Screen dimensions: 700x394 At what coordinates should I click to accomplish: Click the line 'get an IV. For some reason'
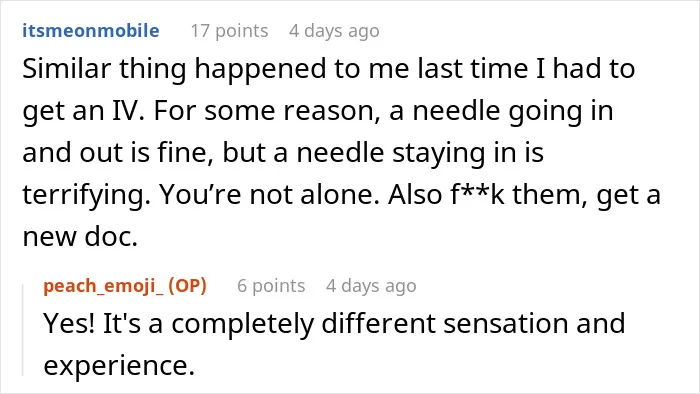[x=318, y=111]
